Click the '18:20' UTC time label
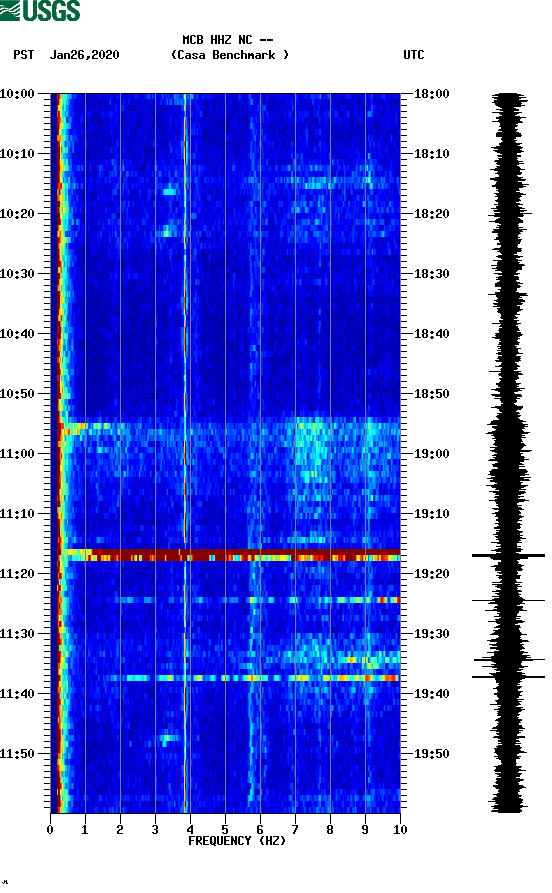This screenshot has height=893, width=552. tap(432, 214)
